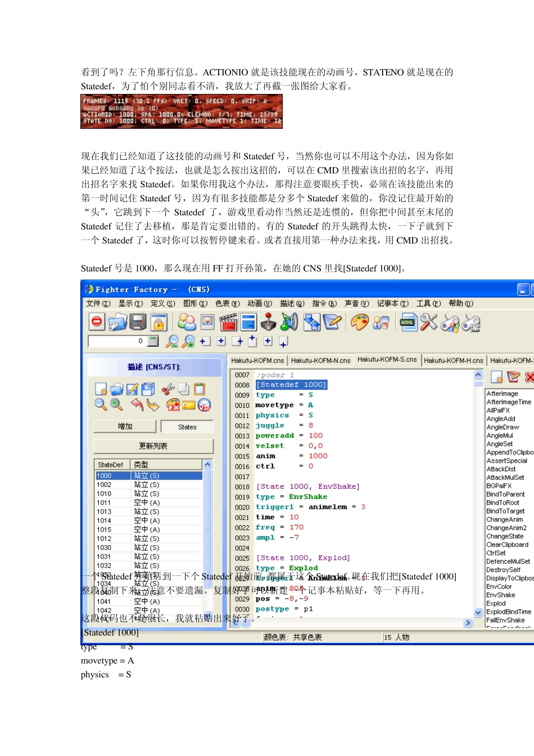Image resolution: width=534 pixels, height=756 pixels.
Task: Click the scissors cut icon in CNS panel
Action: pyautogui.click(x=168, y=389)
